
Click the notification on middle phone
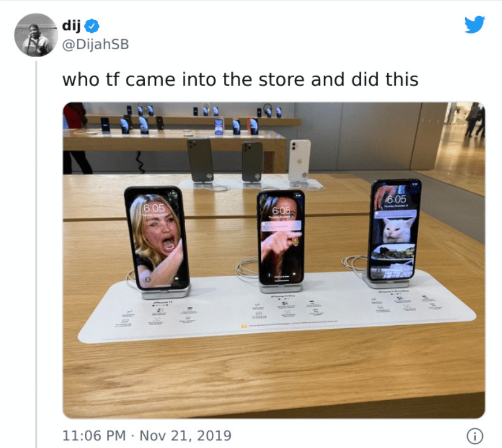[x=281, y=226]
